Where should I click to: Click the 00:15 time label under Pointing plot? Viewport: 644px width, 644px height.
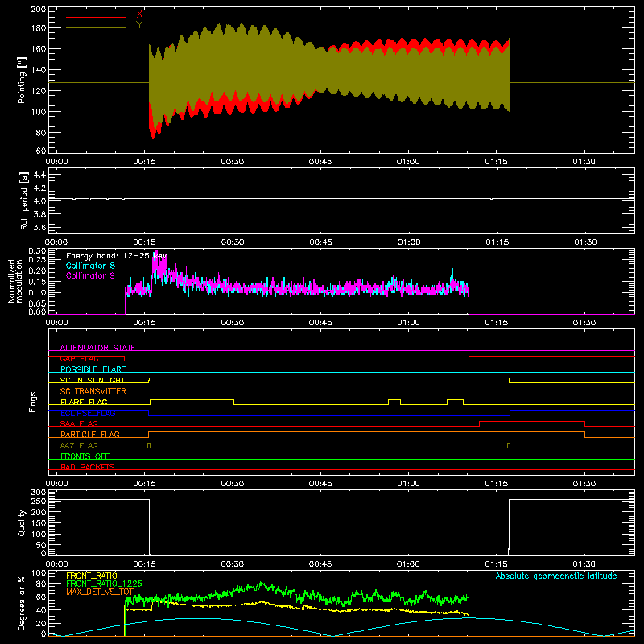click(x=145, y=162)
